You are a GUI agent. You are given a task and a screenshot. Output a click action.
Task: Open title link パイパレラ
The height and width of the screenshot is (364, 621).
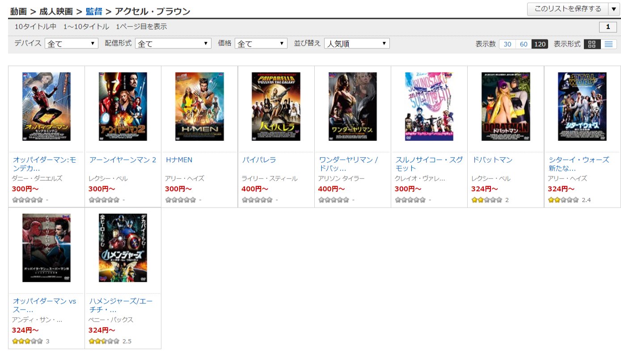[259, 160]
